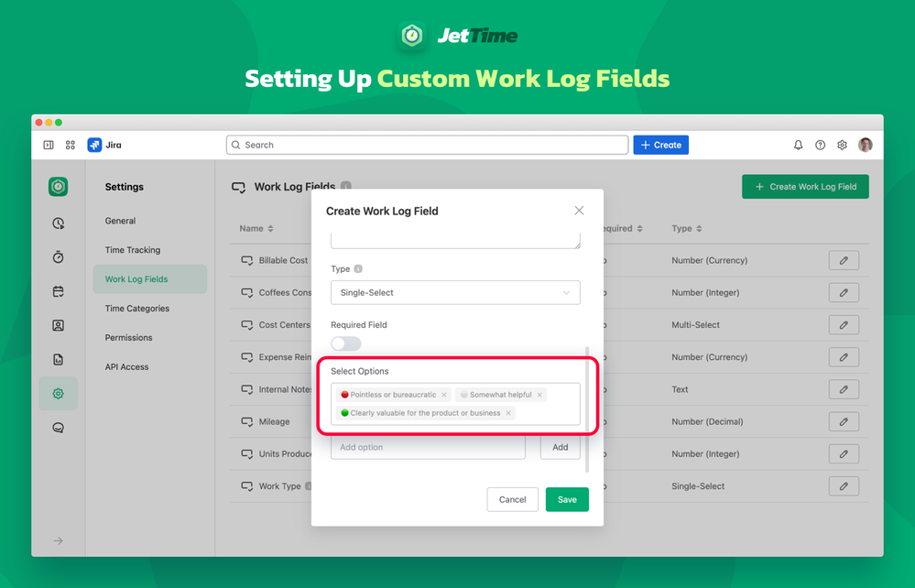This screenshot has width=915, height=588.
Task: Click the Add option input field
Action: point(428,447)
